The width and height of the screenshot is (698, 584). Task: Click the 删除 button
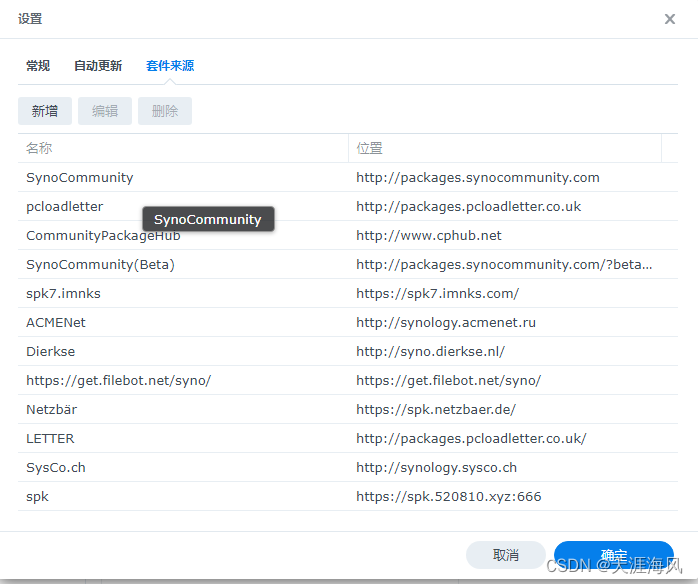pyautogui.click(x=165, y=111)
